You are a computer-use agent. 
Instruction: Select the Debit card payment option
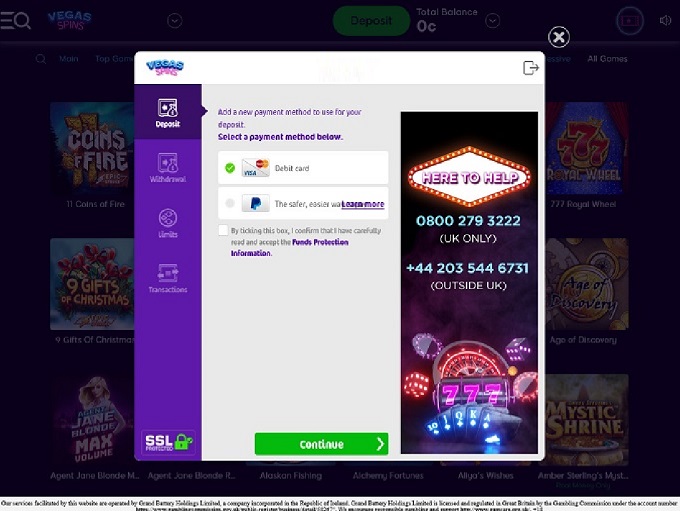(x=303, y=168)
